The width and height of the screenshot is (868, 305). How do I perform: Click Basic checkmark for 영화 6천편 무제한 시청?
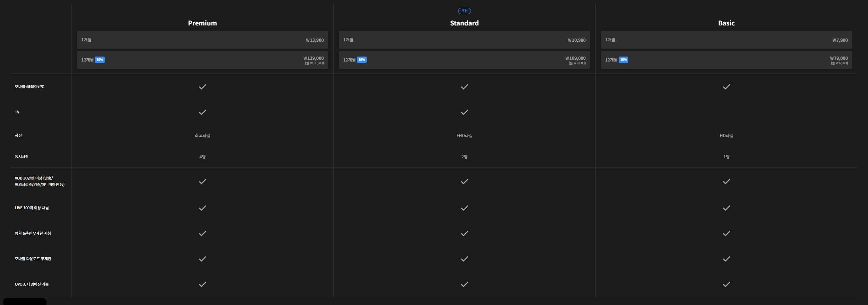726,233
